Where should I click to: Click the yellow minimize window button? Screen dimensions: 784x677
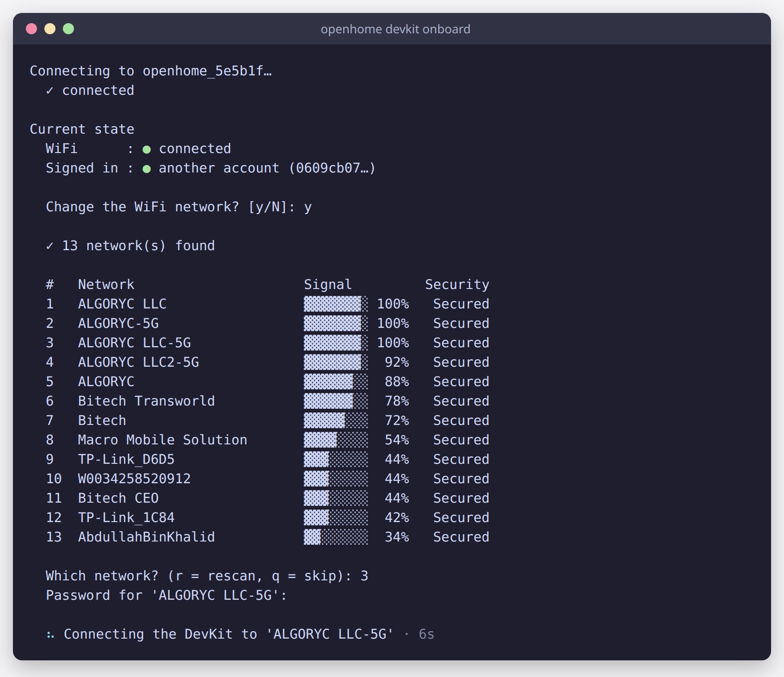click(50, 29)
